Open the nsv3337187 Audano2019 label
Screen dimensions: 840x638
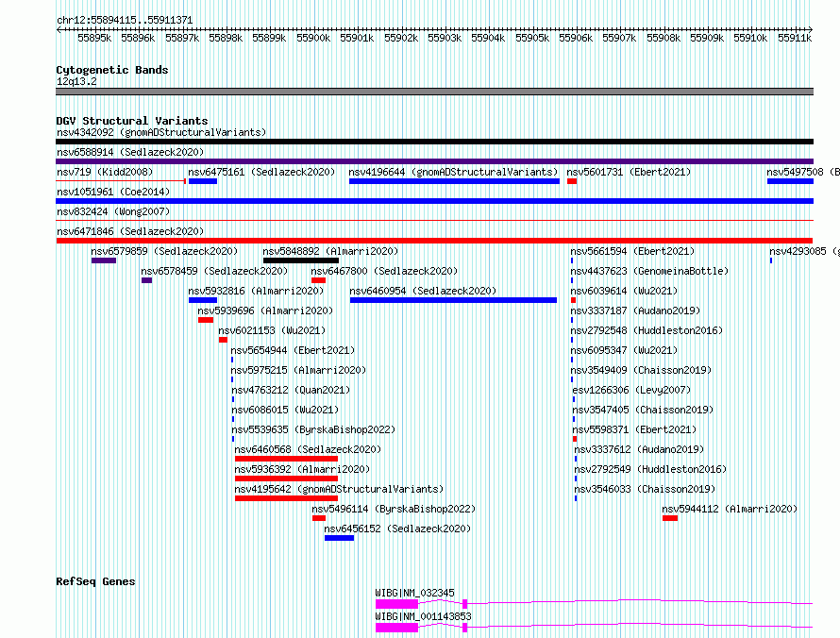(x=635, y=311)
